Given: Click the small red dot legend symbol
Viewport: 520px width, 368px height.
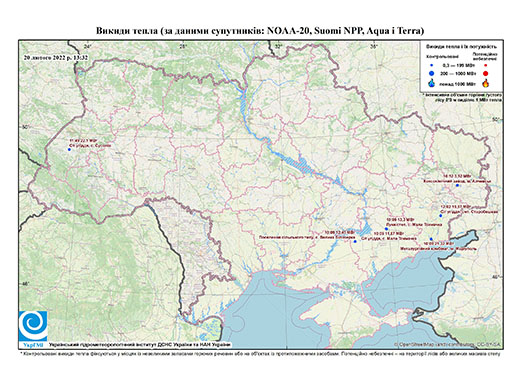Looking at the screenshot, I should (486, 65).
